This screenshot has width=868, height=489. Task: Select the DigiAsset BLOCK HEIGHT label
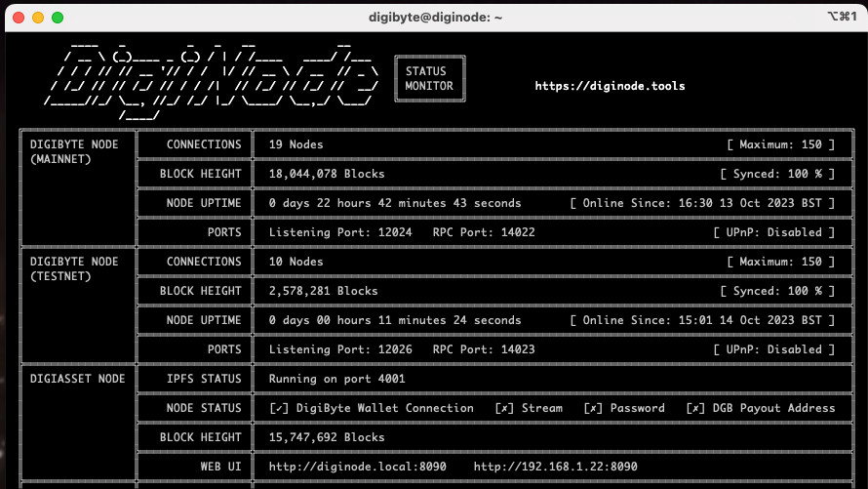[200, 437]
